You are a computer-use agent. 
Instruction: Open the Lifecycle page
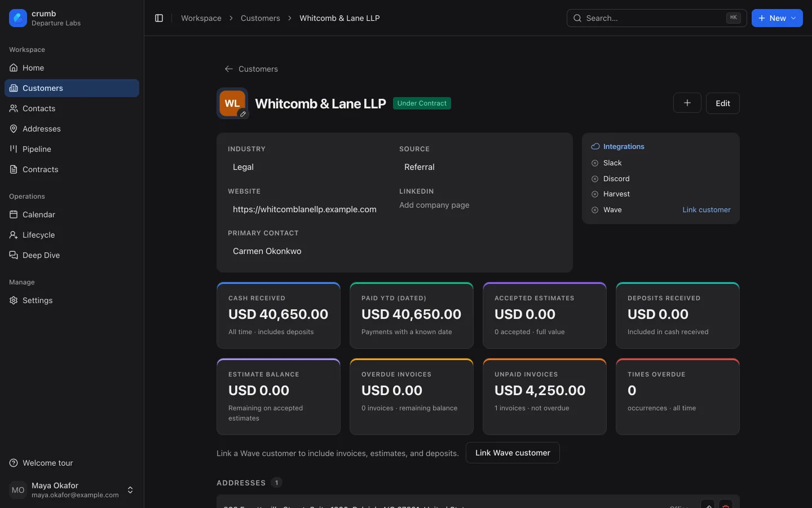[x=72, y=235]
